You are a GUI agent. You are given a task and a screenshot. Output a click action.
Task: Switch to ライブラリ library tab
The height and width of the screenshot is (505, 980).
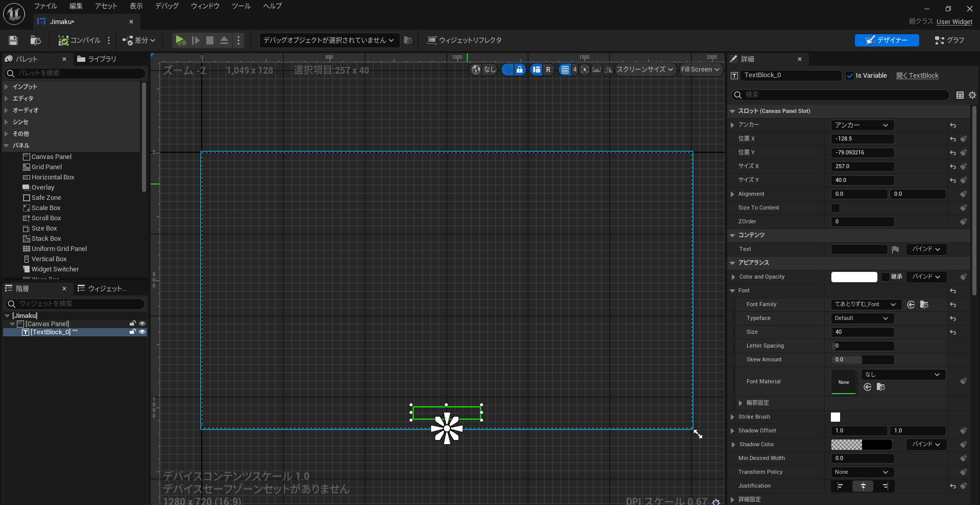pyautogui.click(x=97, y=59)
